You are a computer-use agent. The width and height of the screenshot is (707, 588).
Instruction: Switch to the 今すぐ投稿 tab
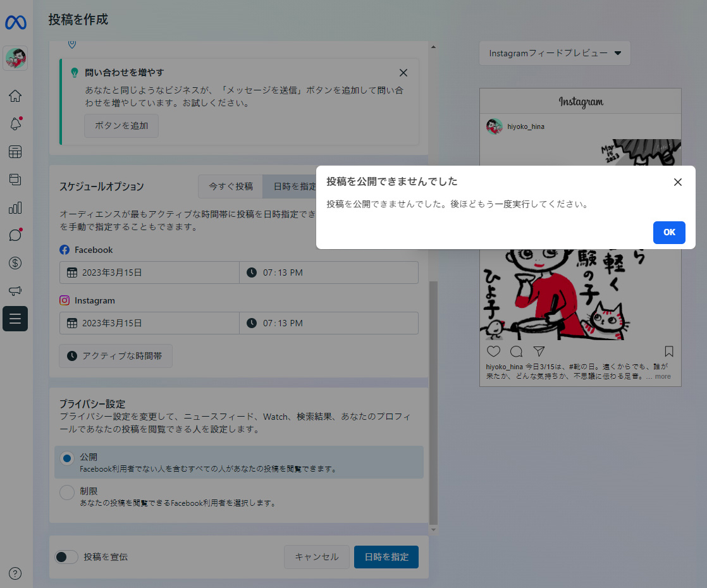point(231,187)
